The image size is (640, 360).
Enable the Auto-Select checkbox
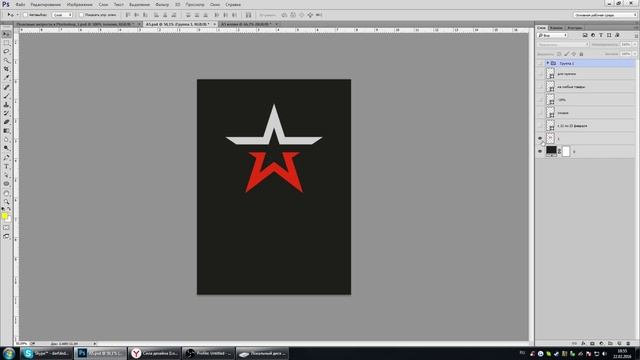pos(25,15)
